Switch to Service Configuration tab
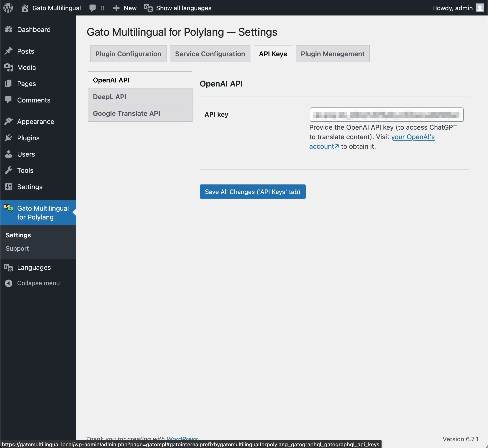 click(210, 54)
